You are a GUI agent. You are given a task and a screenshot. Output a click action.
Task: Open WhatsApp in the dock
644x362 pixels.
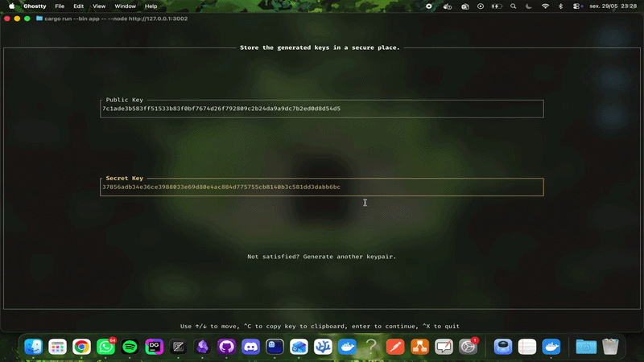tap(105, 347)
